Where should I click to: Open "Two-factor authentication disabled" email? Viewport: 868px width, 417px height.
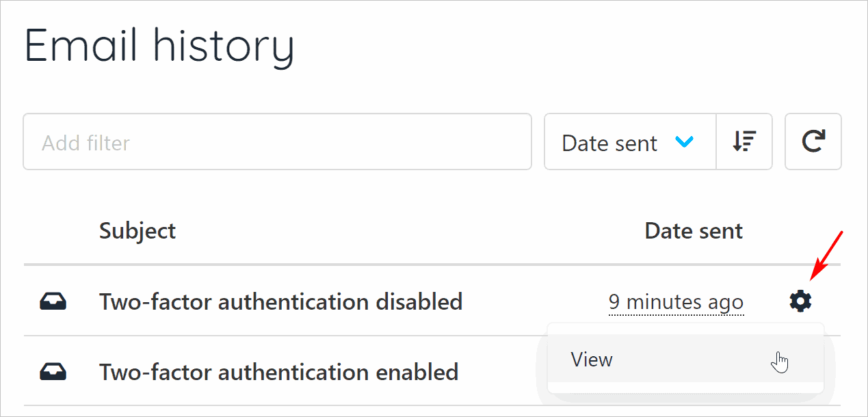(x=280, y=301)
